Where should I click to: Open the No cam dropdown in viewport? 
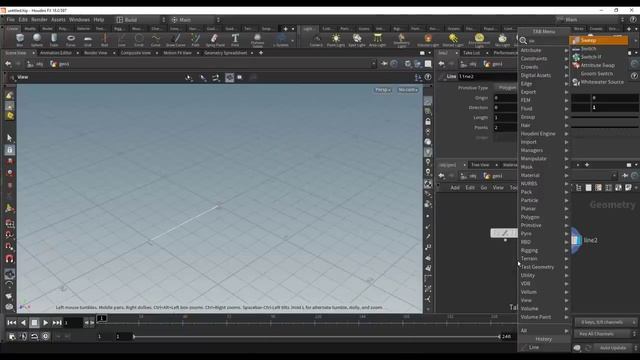point(408,90)
